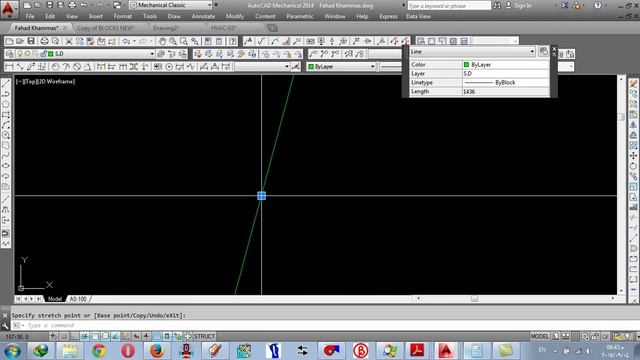Click the horizontal scrollbar thumb
The width and height of the screenshot is (640, 360).
[x=474, y=299]
